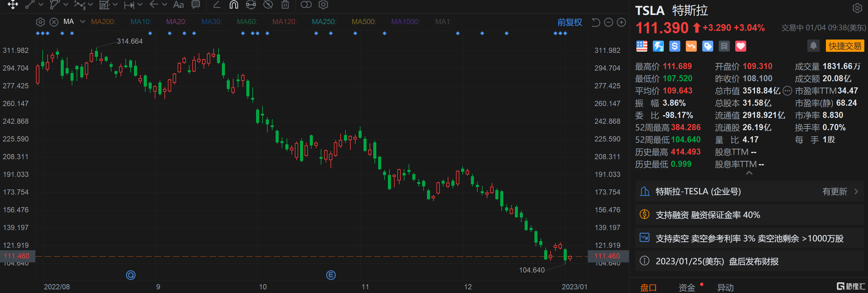This screenshot has width=868, height=293.
Task: Click the 314.664 high price annotation
Action: 130,41
